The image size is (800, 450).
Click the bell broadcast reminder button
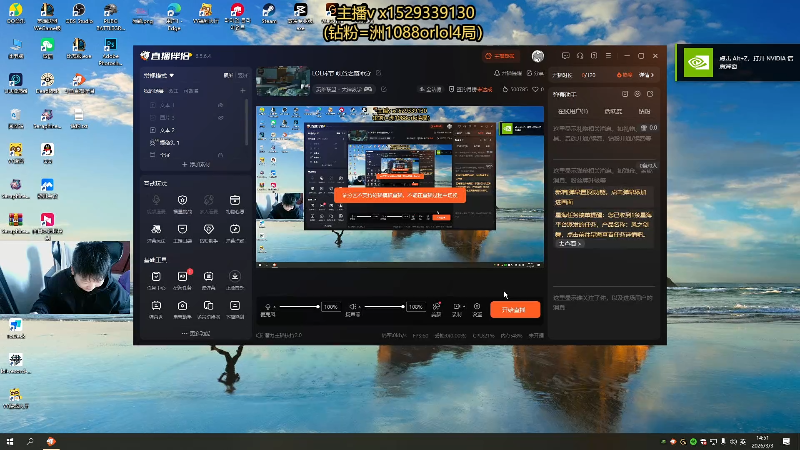508,73
